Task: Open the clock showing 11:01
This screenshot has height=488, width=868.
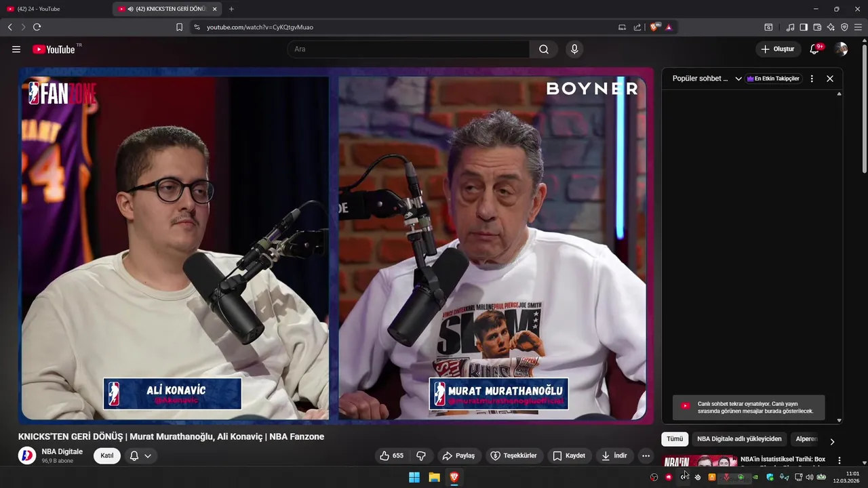Action: [x=846, y=477]
